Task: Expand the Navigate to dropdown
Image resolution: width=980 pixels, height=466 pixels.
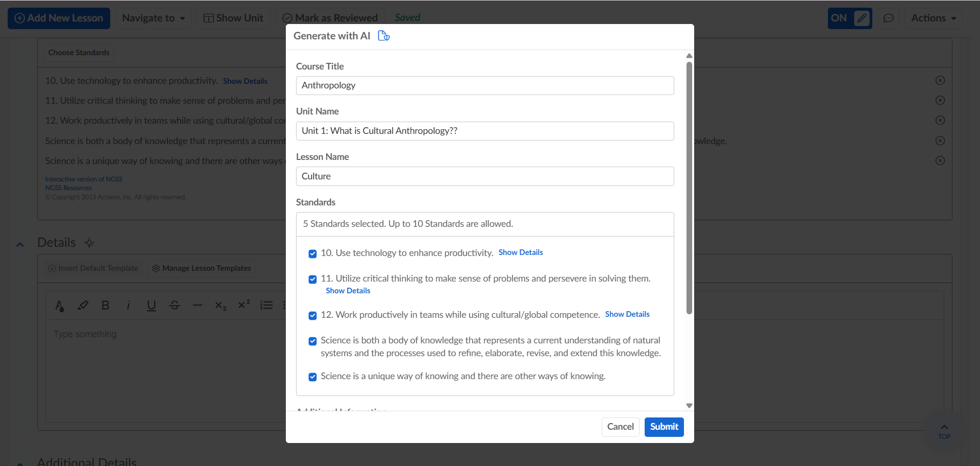Action: (x=153, y=18)
